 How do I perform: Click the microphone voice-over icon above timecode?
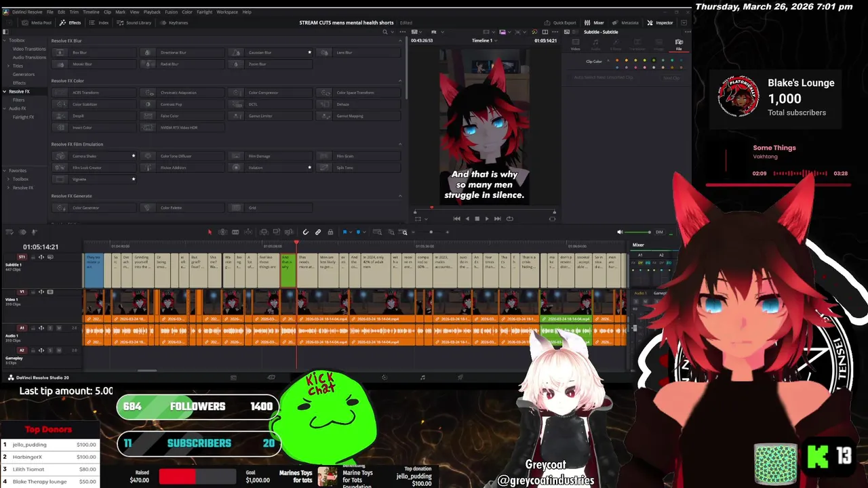34,232
